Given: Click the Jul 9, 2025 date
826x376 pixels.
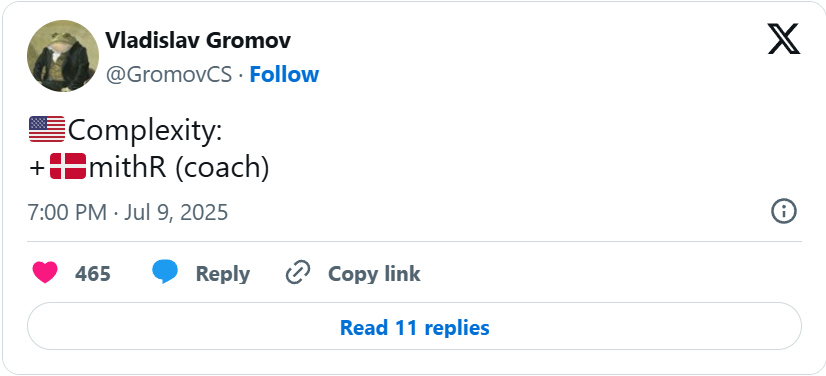Looking at the screenshot, I should point(176,213).
